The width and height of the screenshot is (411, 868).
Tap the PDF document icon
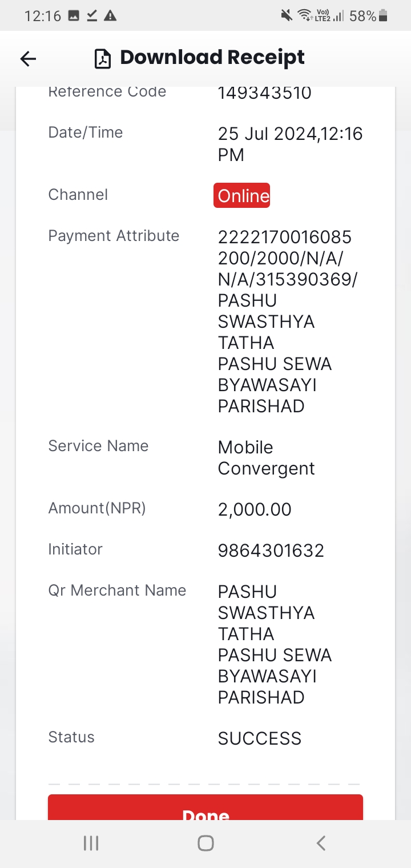(x=103, y=59)
